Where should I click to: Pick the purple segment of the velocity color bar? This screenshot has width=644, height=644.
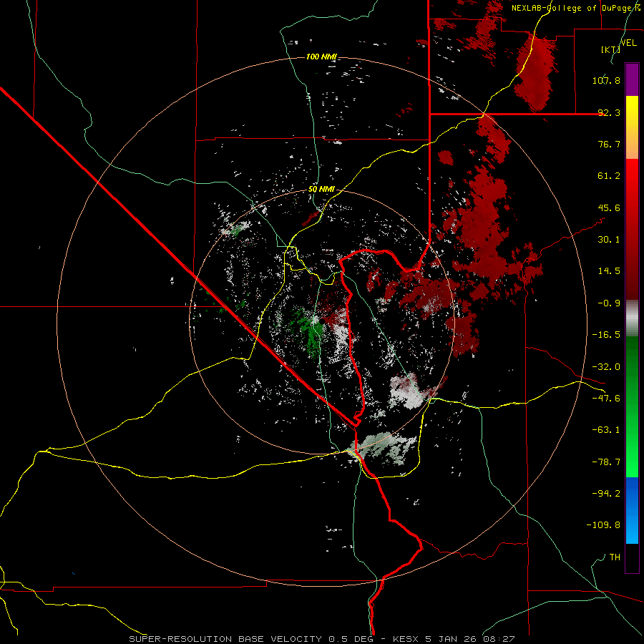632,80
